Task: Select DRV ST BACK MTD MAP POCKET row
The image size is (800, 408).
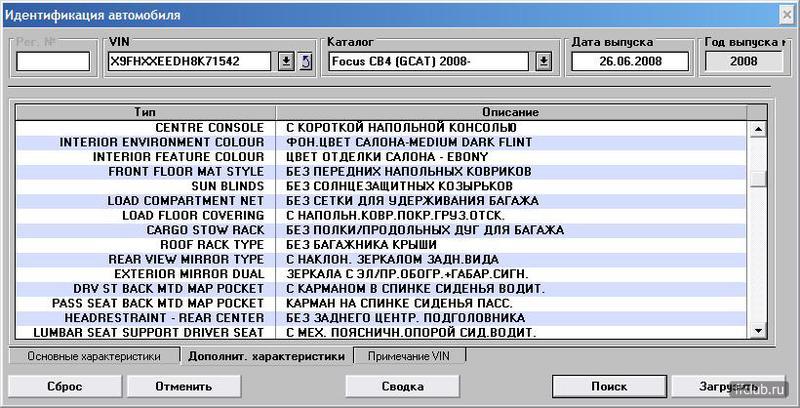Action: tap(381, 289)
